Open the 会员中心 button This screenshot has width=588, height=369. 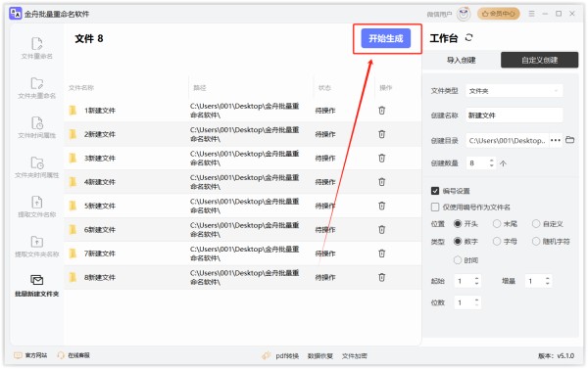click(499, 14)
